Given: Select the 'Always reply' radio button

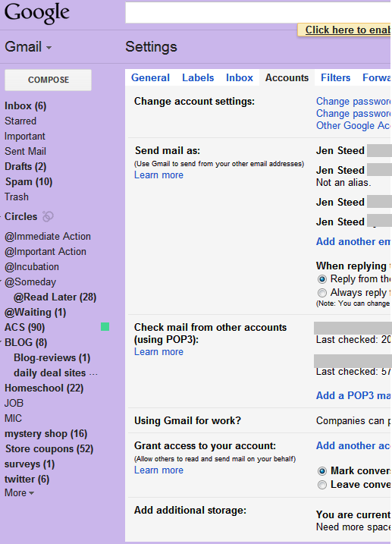Looking at the screenshot, I should tap(322, 293).
